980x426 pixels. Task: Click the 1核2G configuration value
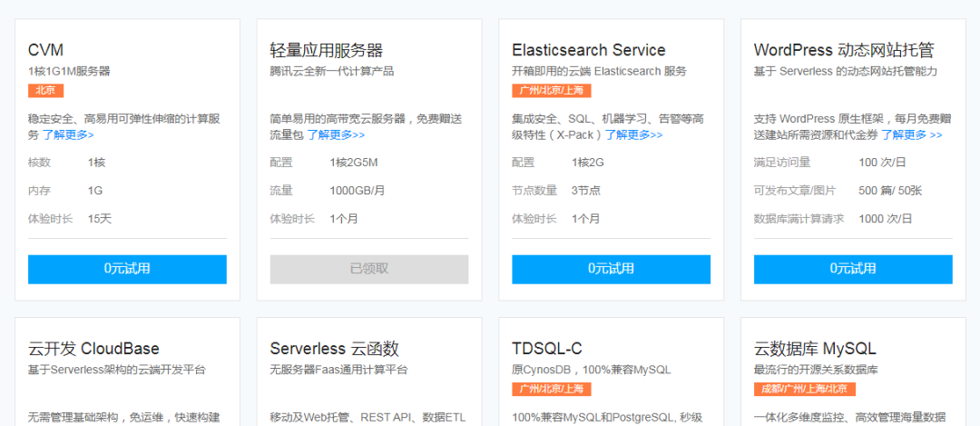coord(587,163)
